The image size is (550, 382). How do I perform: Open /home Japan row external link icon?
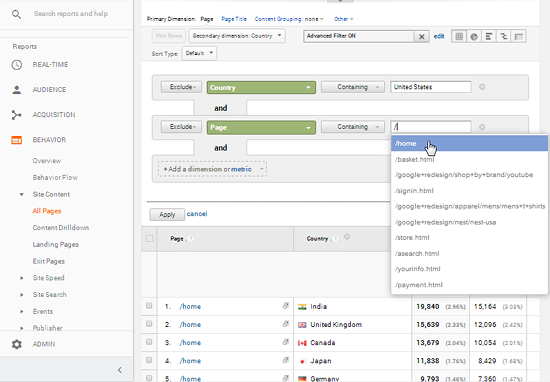[x=286, y=360]
